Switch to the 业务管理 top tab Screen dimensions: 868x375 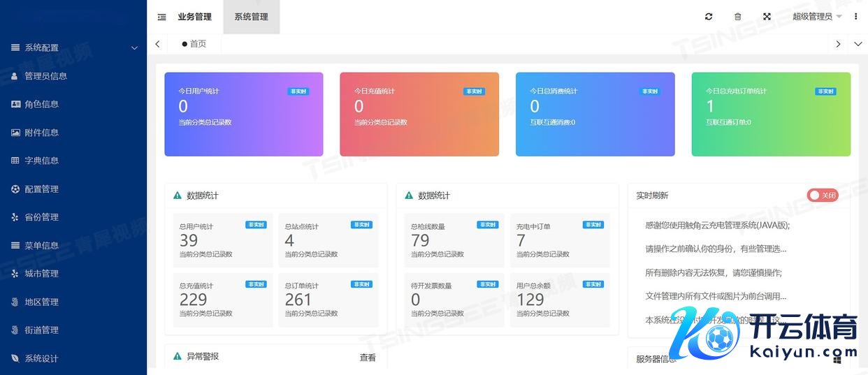click(x=194, y=17)
